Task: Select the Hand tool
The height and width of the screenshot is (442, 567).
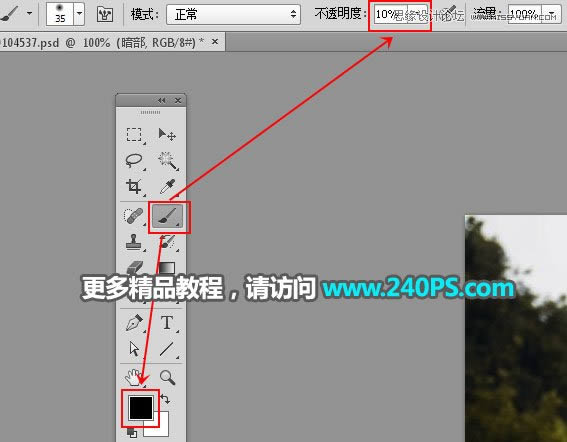Action: pyautogui.click(x=134, y=377)
